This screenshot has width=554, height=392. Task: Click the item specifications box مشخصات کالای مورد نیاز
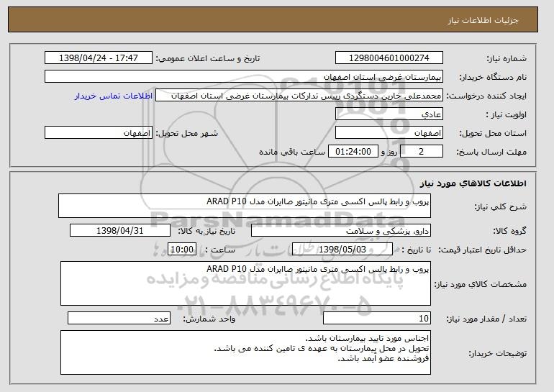(245, 283)
